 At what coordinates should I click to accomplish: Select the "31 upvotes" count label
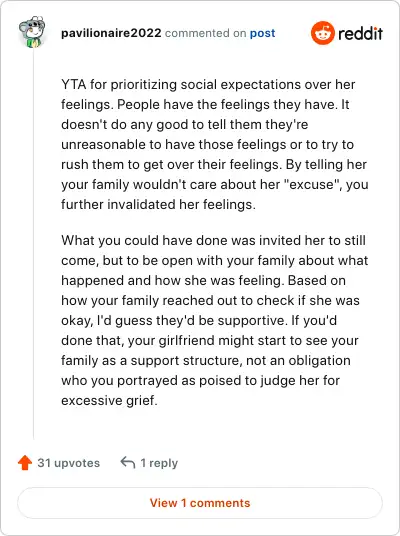click(x=68, y=463)
